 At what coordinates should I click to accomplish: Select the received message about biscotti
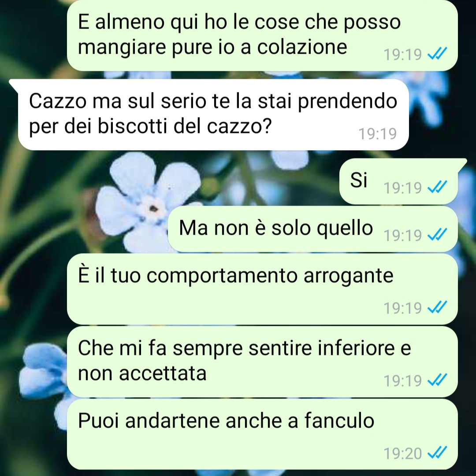(x=213, y=114)
